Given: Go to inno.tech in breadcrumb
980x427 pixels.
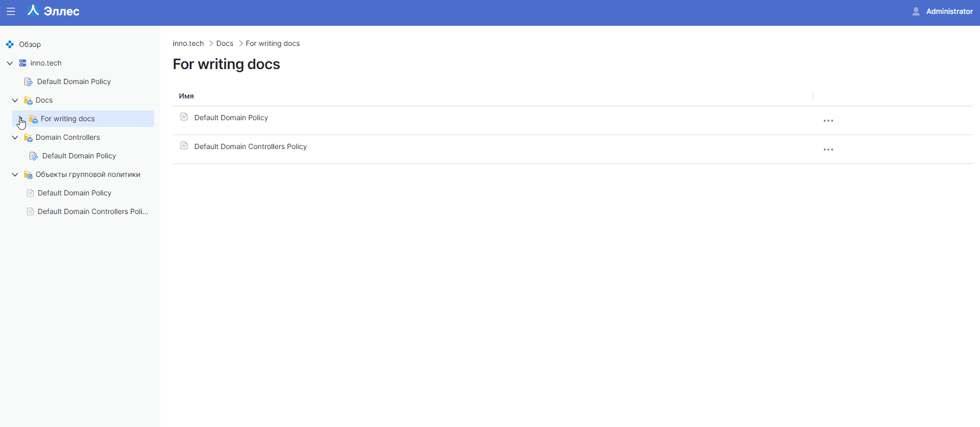Looking at the screenshot, I should (x=188, y=43).
